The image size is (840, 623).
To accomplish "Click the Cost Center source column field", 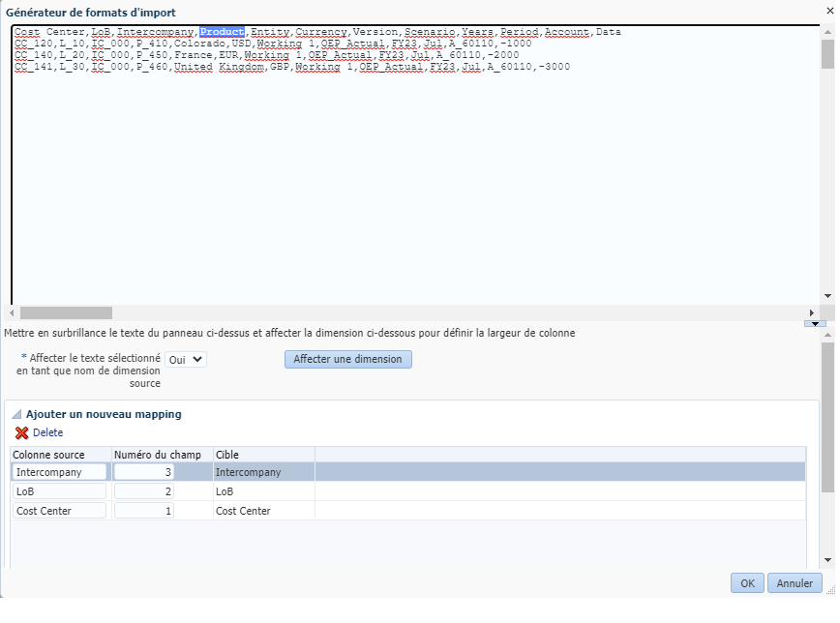I will pyautogui.click(x=59, y=511).
